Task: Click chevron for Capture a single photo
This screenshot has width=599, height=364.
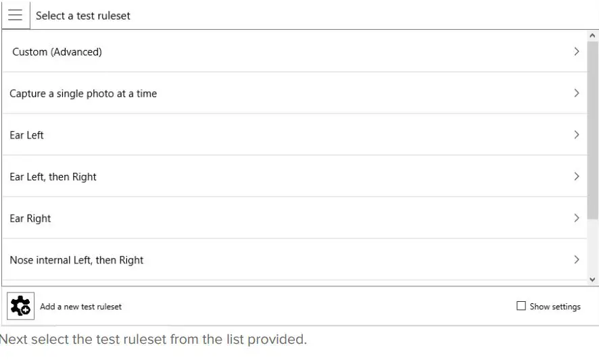Action: [576, 93]
